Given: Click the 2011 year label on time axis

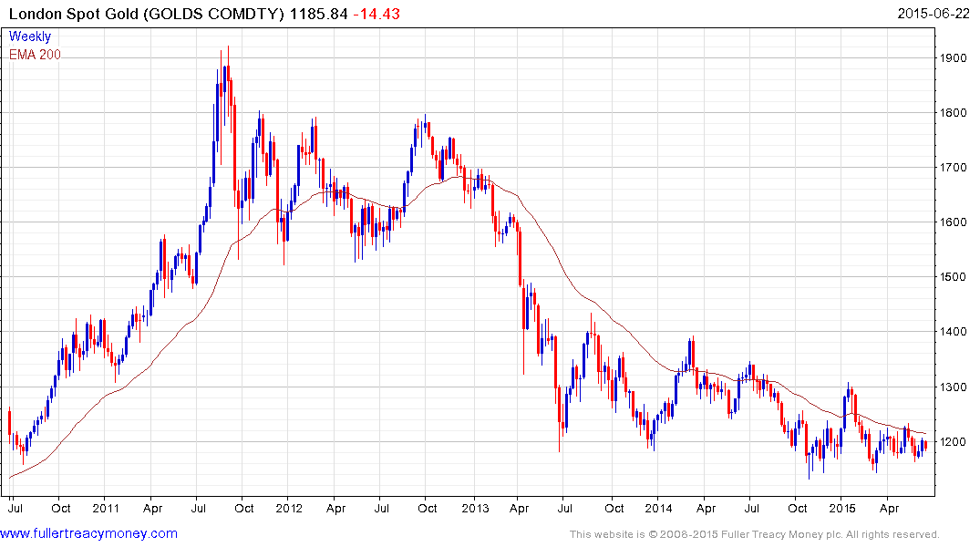Looking at the screenshot, I should pos(106,508).
